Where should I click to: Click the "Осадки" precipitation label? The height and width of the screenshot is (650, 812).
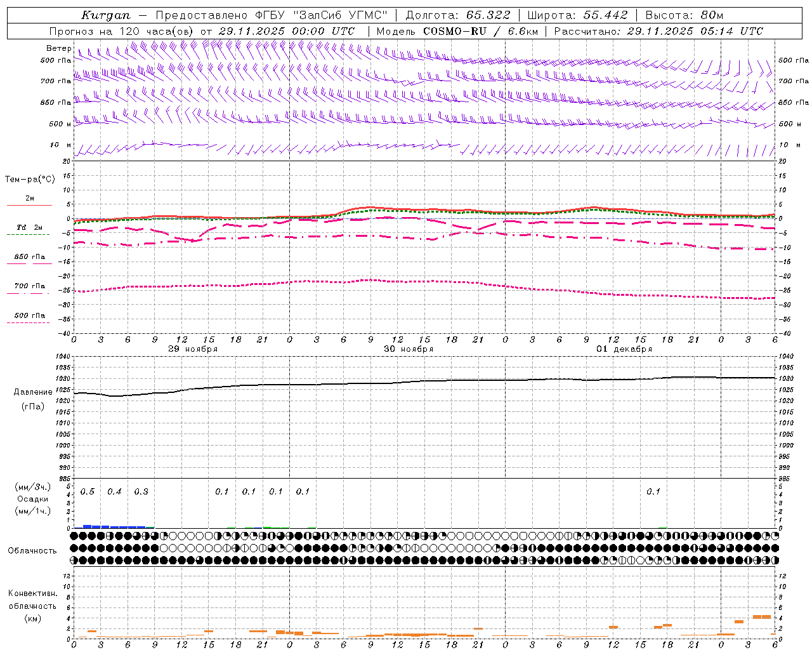coord(33,499)
